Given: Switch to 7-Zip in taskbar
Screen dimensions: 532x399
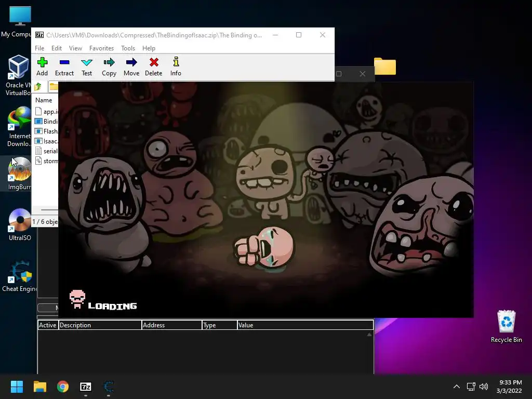Looking at the screenshot, I should tap(86, 387).
